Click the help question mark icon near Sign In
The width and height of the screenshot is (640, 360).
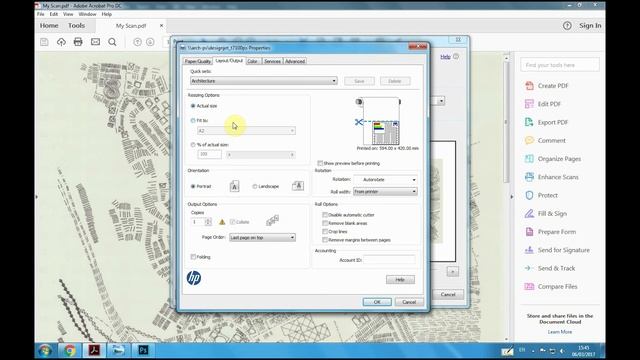[567, 26]
